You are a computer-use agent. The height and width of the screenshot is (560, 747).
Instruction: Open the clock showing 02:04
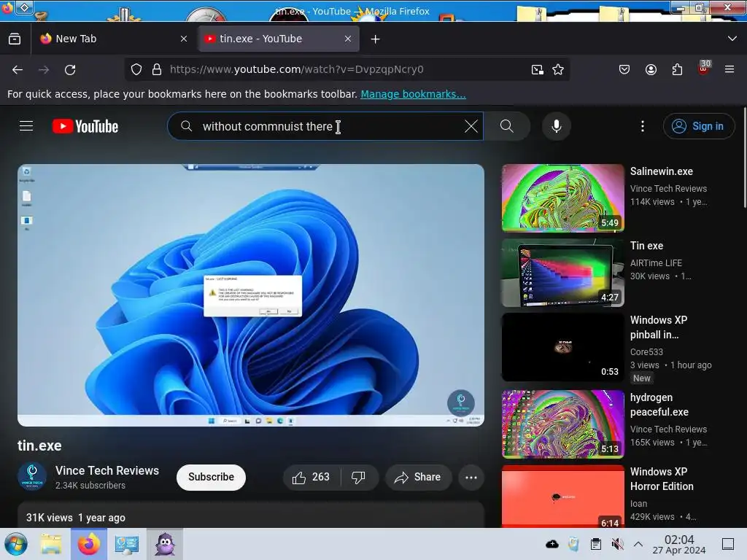[x=679, y=544]
